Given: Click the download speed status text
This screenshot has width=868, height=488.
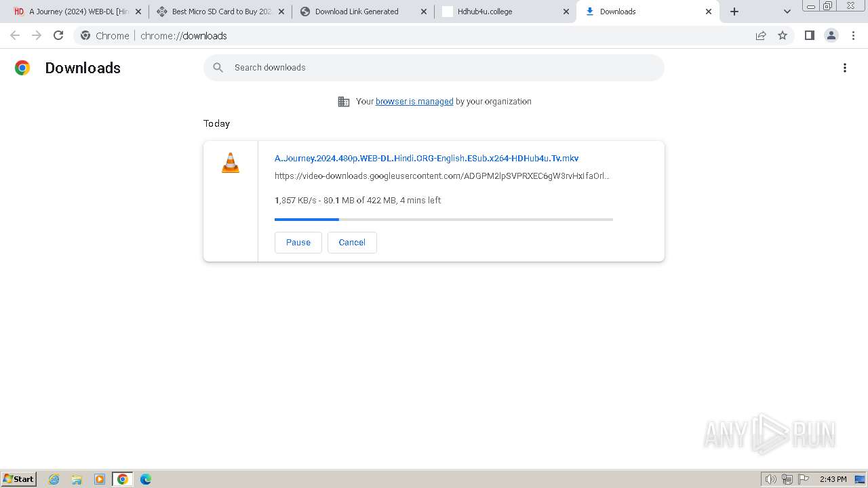Looking at the screenshot, I should click(358, 201).
